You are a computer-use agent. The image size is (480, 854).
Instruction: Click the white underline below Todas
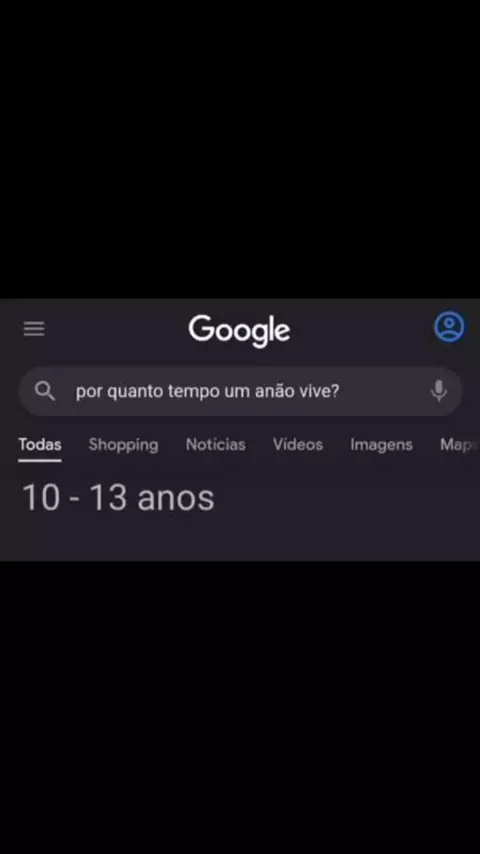(40, 461)
